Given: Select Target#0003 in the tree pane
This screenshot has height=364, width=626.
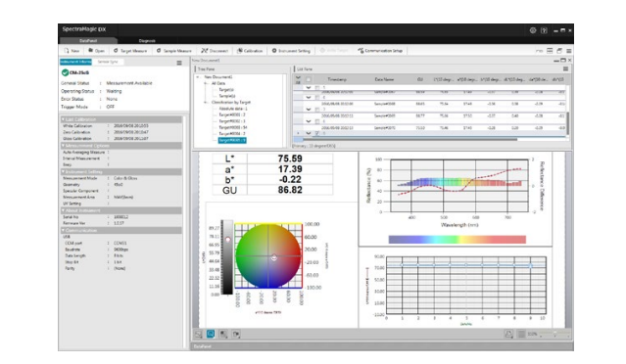Looking at the screenshot, I should pos(233,127).
